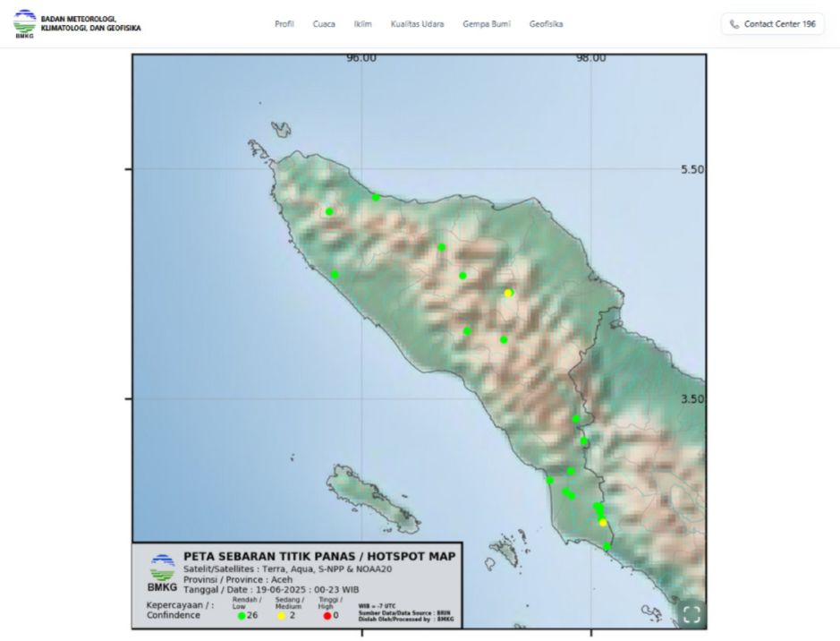Click the red high-confidence legend dot
Viewport: 840px width, 641px height.
coord(327,616)
